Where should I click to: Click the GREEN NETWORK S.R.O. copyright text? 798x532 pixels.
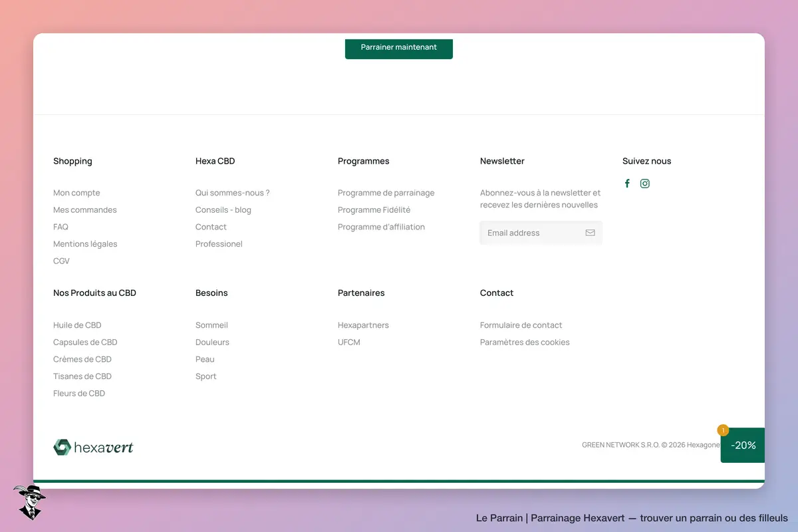651,445
